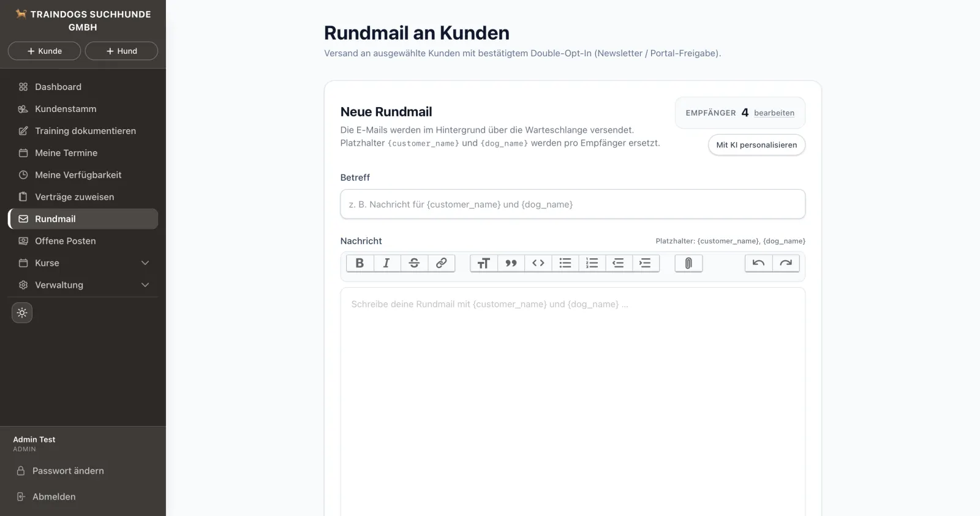Click the Training dokumentieren pencil icon
The image size is (980, 516).
tap(23, 131)
